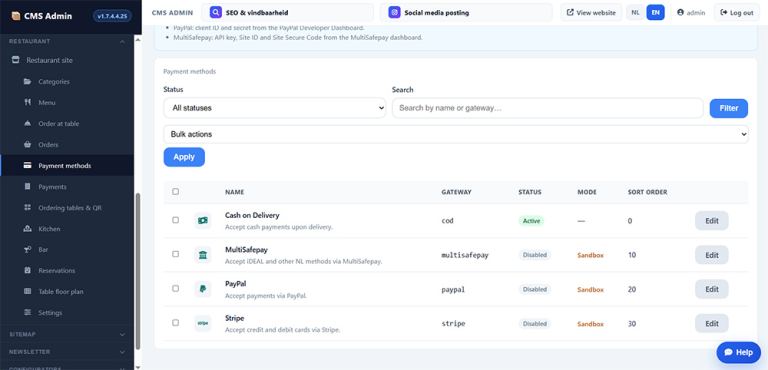Click the Kitchen icon in sidebar
This screenshot has width=768, height=370.
pos(27,229)
